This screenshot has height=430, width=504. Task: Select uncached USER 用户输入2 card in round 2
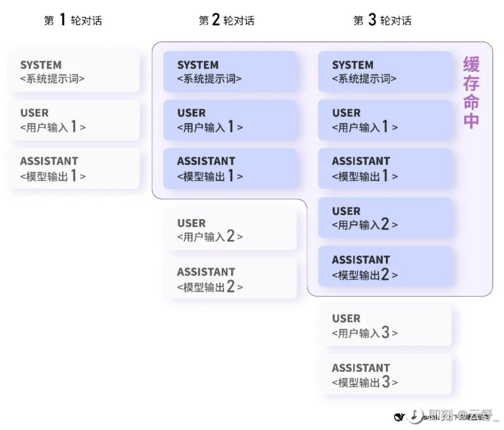click(x=231, y=230)
